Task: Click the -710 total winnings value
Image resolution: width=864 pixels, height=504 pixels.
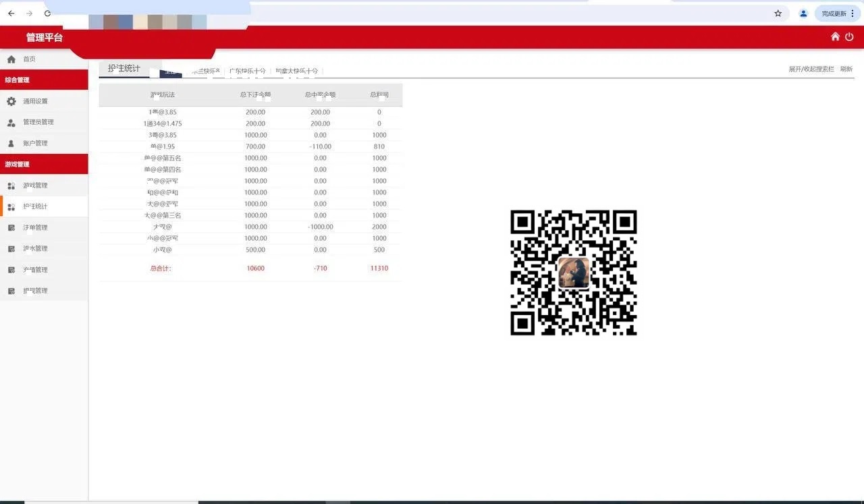Action: coord(320,269)
